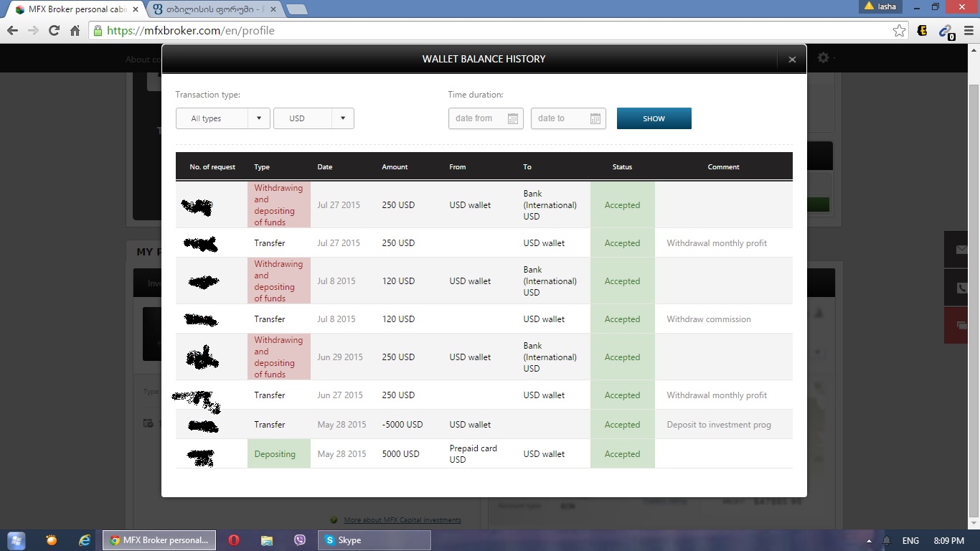980x551 pixels.
Task: Go back to the previous page
Action: point(12,31)
